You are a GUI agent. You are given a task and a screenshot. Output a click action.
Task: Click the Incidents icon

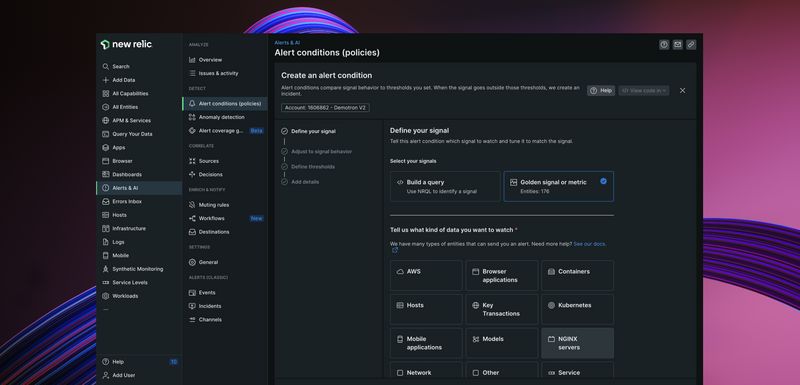[x=192, y=306]
